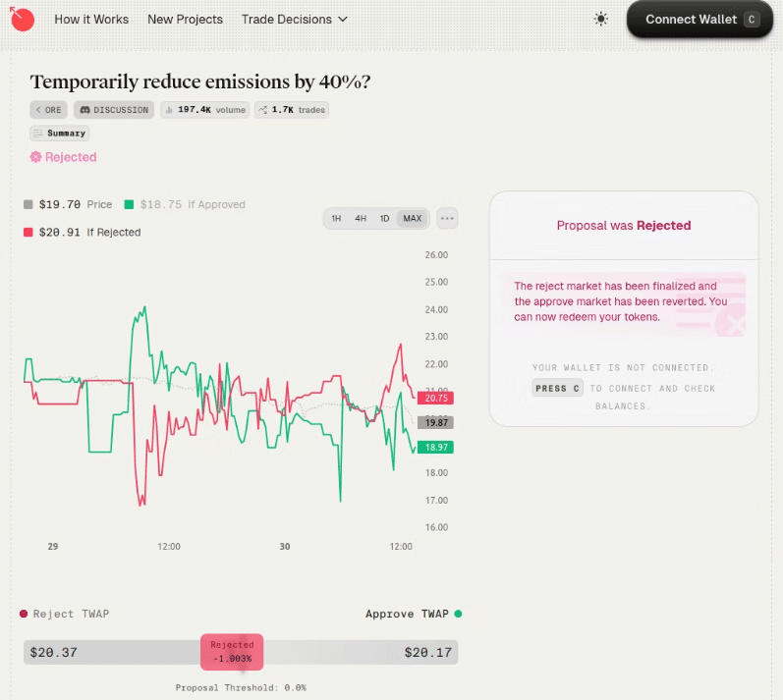Go back to ORE via arrow badge
This screenshot has height=700, width=783.
pyautogui.click(x=49, y=110)
